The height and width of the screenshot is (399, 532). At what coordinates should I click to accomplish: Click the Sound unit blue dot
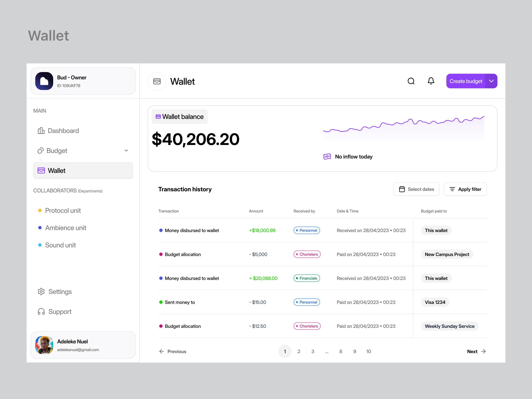pos(40,245)
